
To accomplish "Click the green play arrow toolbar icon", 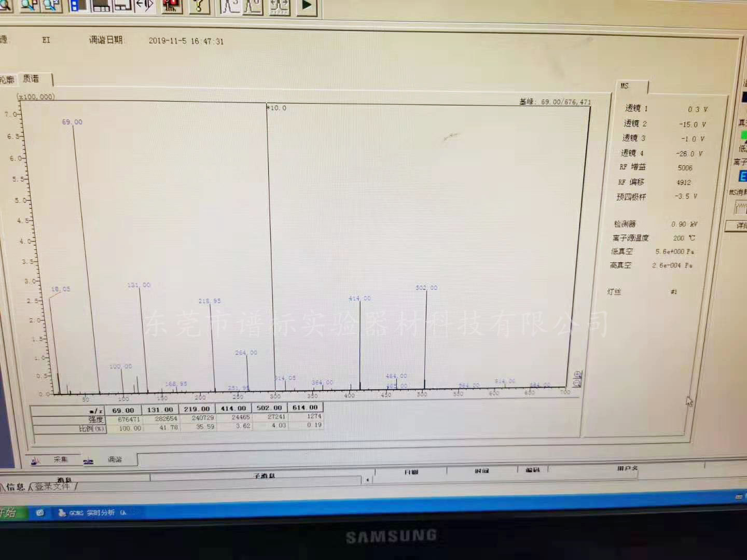I will coord(307,6).
